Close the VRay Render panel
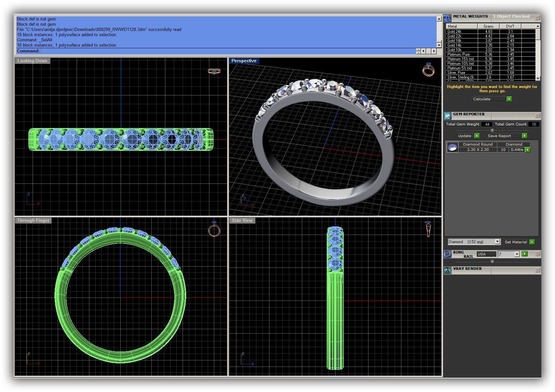 point(538,270)
